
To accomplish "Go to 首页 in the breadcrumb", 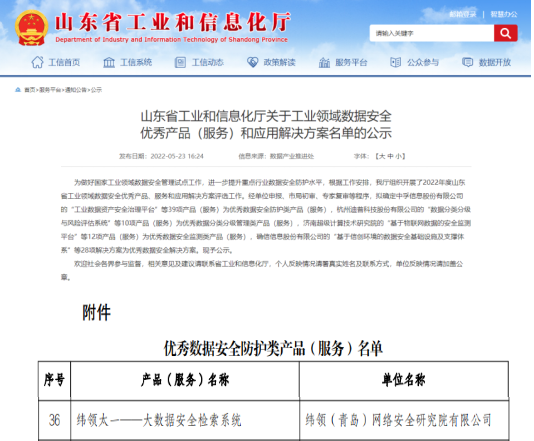I will pyautogui.click(x=30, y=90).
